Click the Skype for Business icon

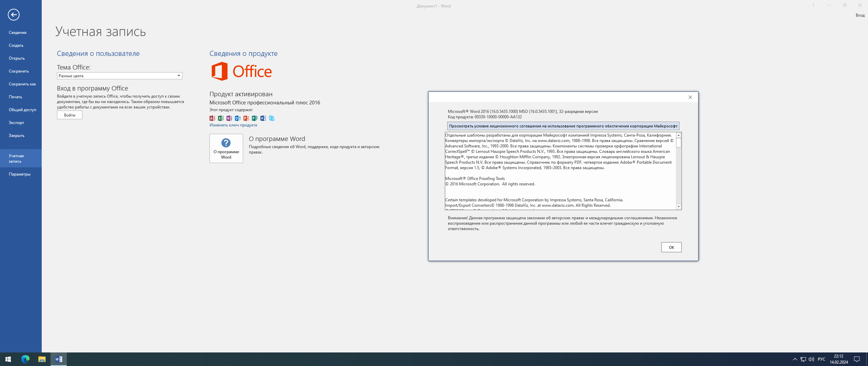pos(272,118)
